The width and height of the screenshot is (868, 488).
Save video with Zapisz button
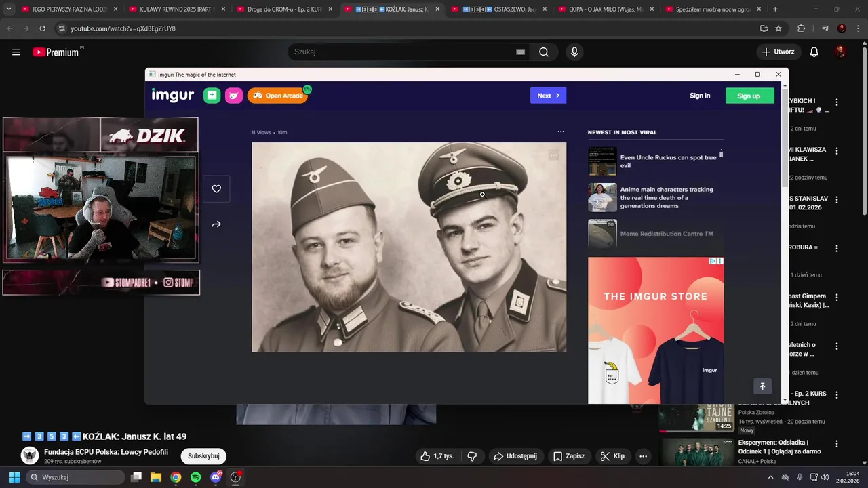(x=568, y=456)
